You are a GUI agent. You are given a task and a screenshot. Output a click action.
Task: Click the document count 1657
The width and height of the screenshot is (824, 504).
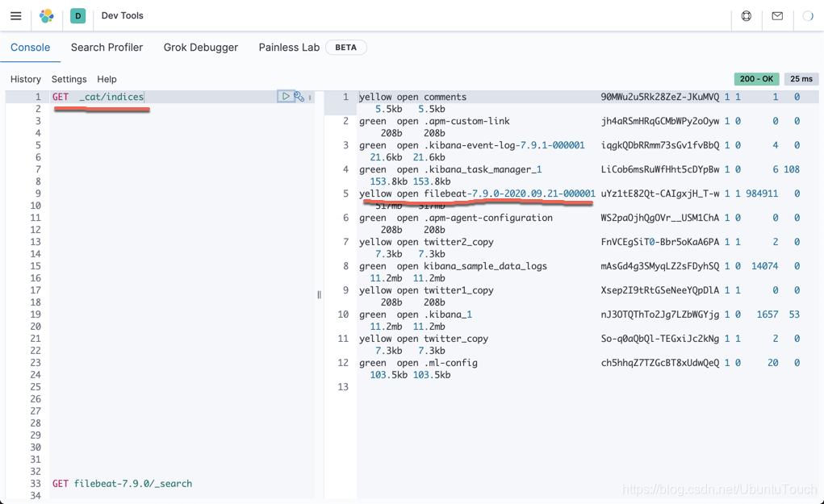[768, 314]
